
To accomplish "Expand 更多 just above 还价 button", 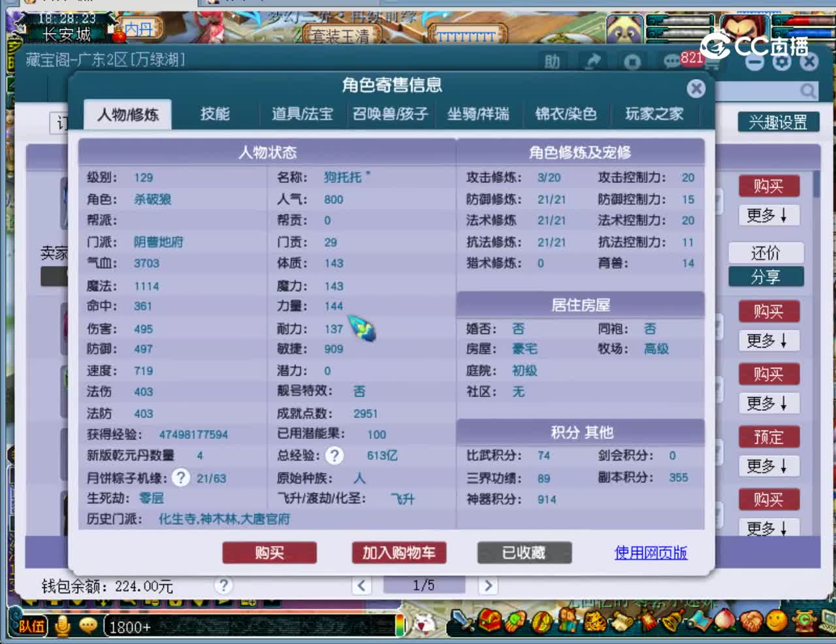I will [x=768, y=215].
